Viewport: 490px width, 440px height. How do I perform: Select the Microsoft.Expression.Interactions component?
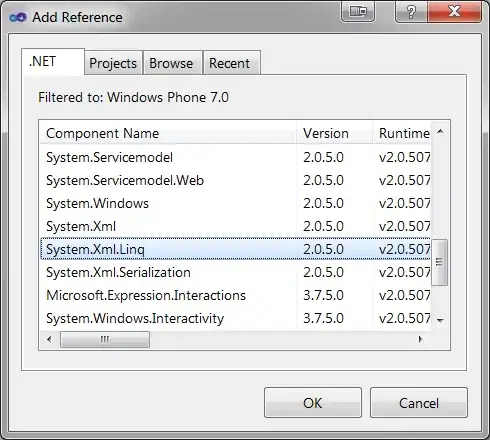click(235, 295)
